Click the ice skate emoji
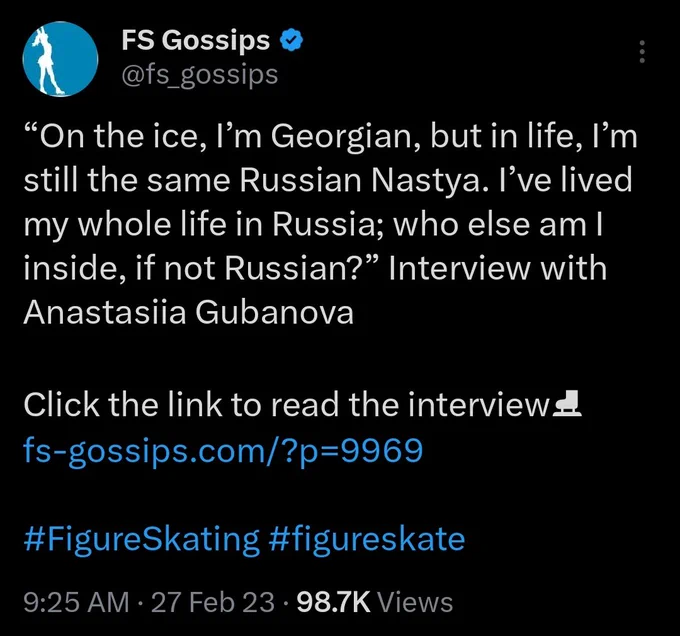Image resolution: width=680 pixels, height=636 pixels. click(x=567, y=404)
